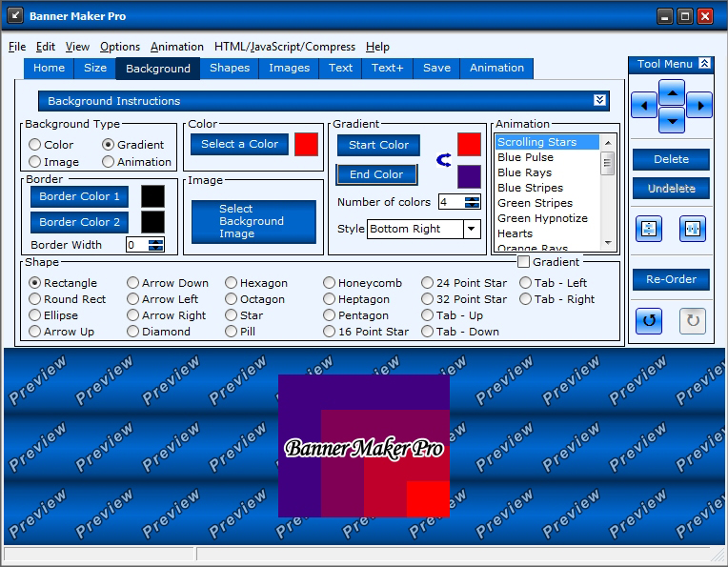Choose the Honeycomb shape
Viewport: 728px width, 567px height.
(x=363, y=283)
